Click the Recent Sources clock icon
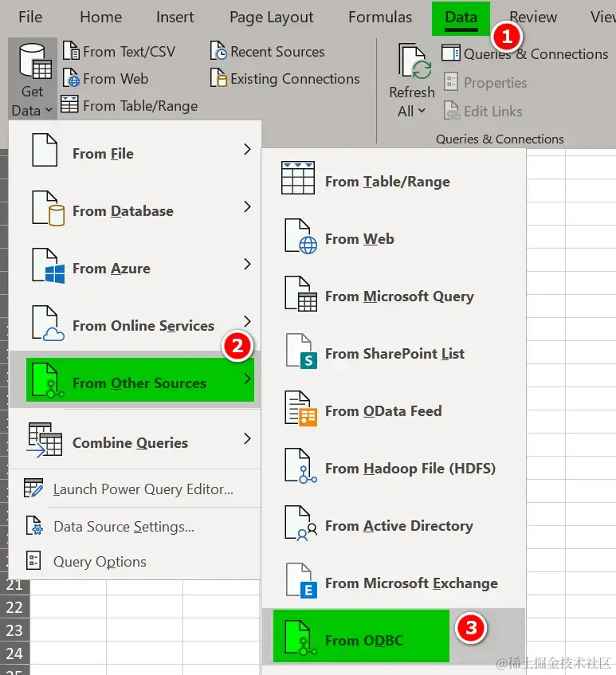616x675 pixels. point(218,51)
